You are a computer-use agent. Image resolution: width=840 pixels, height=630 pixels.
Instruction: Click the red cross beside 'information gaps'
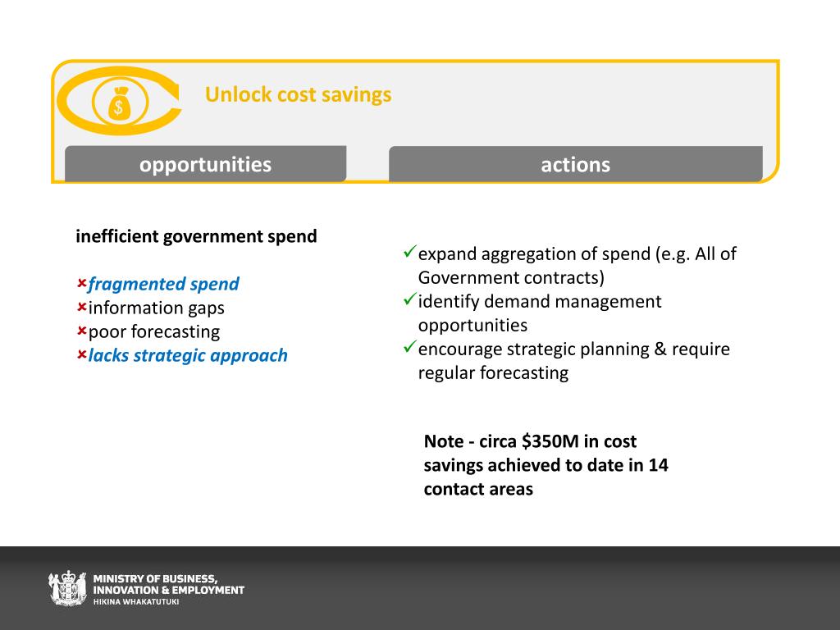[81, 307]
